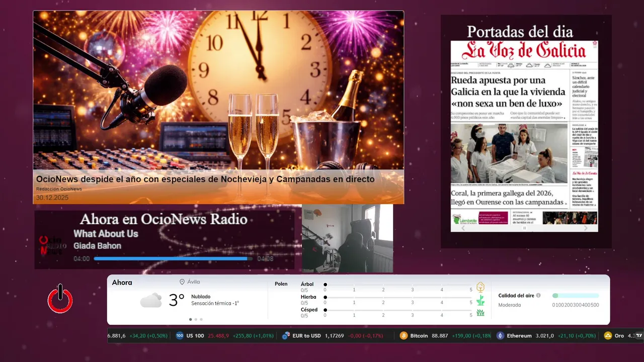
Task: Pause the Portadas del dia slideshow
Action: click(524, 228)
